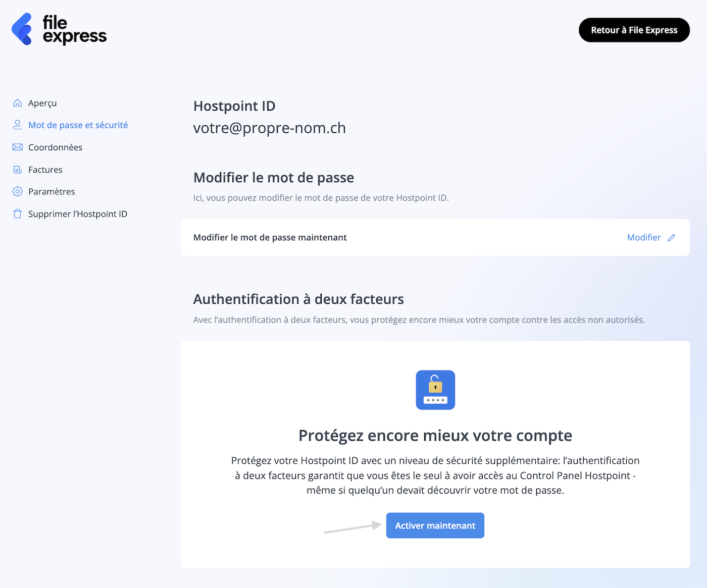Go to Coordonnées section
Viewport: 707px width, 588px height.
55,147
